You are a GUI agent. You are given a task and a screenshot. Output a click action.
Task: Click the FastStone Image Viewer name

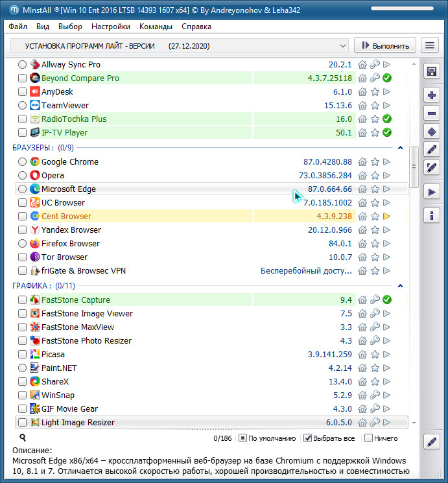coord(87,313)
